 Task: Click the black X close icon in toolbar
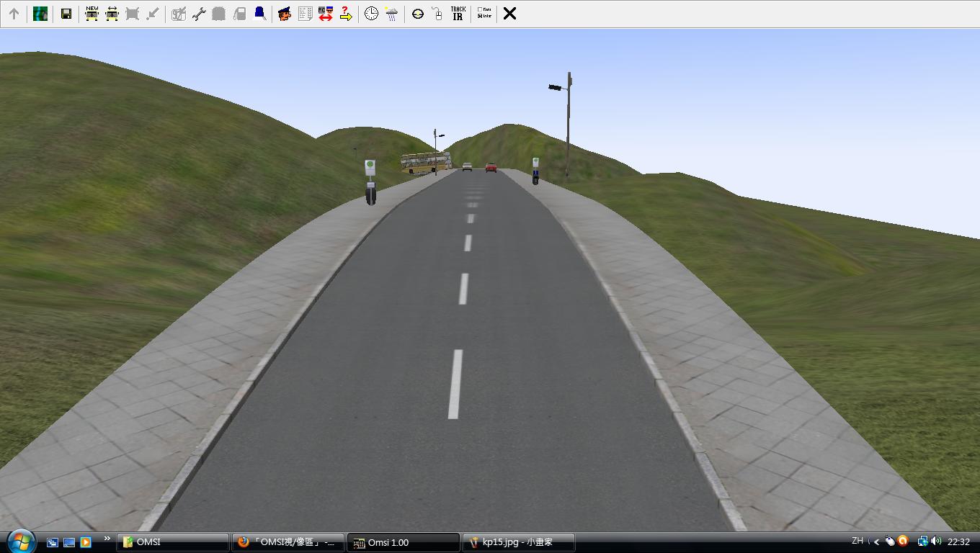coord(509,14)
